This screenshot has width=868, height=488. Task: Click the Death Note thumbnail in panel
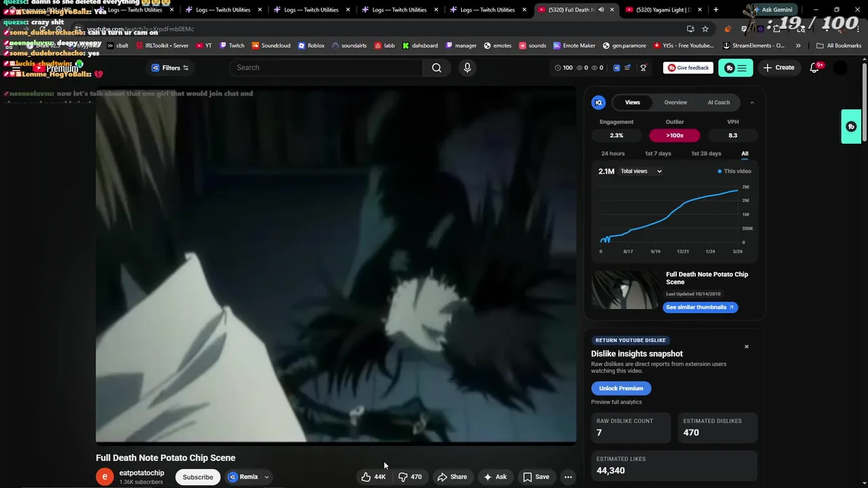[625, 290]
